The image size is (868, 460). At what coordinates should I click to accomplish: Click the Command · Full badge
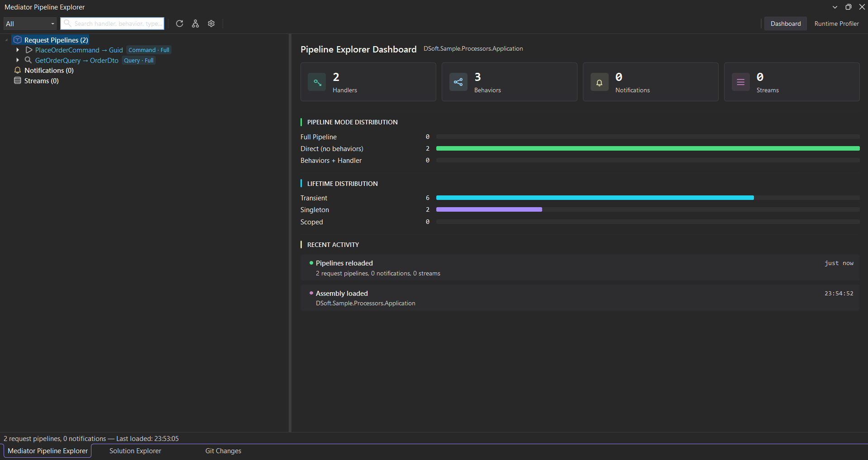tap(149, 50)
